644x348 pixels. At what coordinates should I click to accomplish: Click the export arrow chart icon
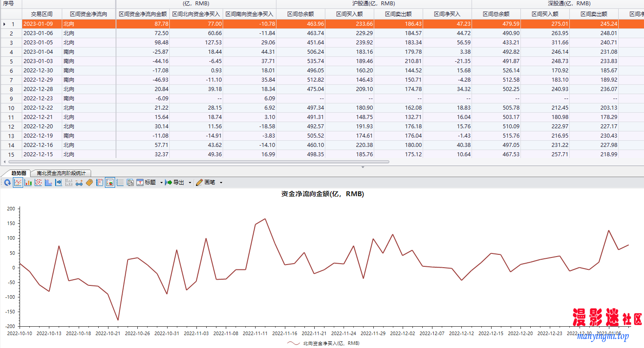59,182
